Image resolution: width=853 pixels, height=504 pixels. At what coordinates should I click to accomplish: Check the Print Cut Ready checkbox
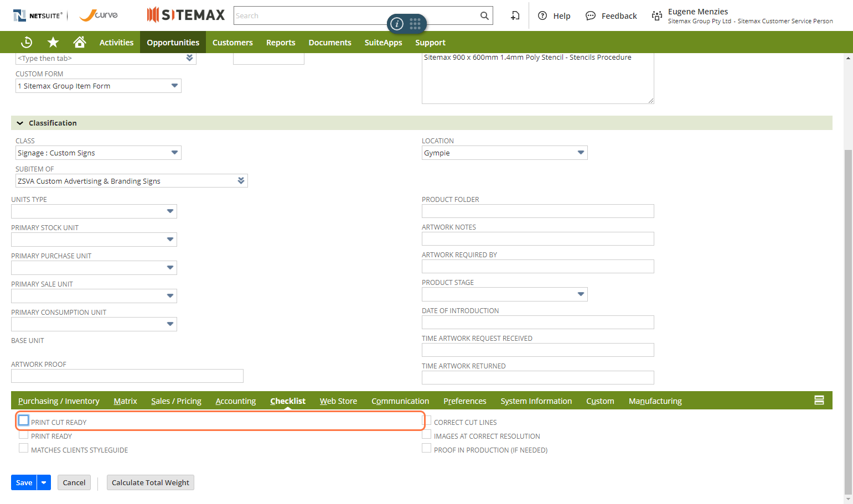[23, 420]
